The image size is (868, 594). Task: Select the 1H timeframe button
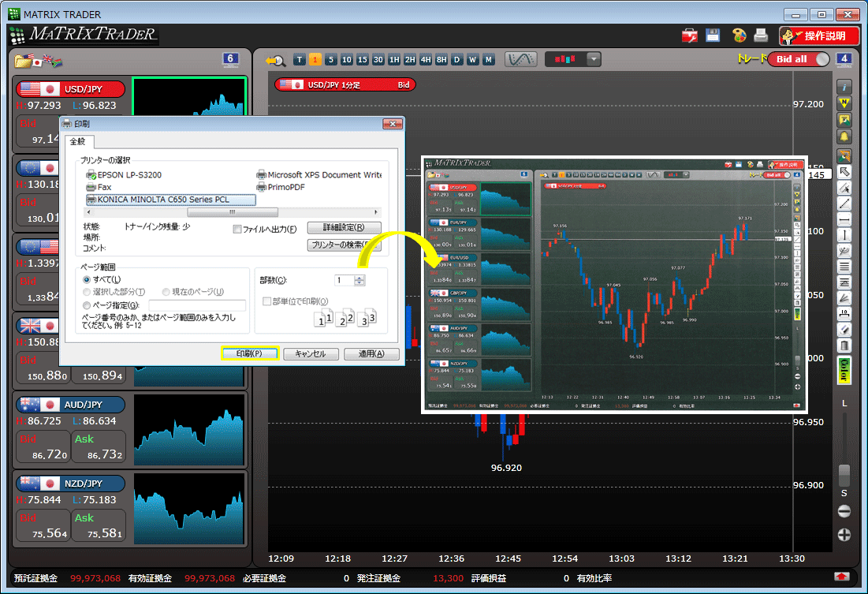(x=393, y=60)
